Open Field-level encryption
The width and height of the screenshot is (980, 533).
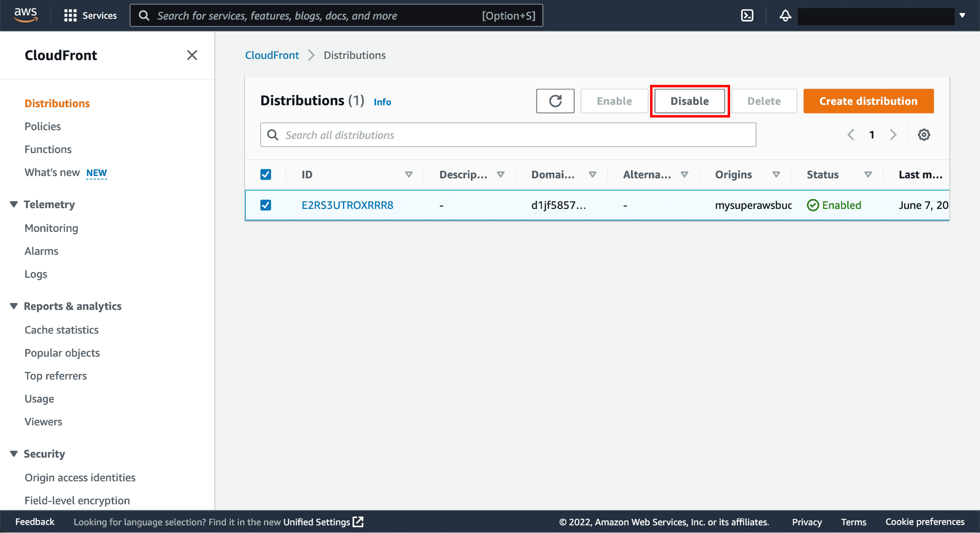pyautogui.click(x=77, y=500)
